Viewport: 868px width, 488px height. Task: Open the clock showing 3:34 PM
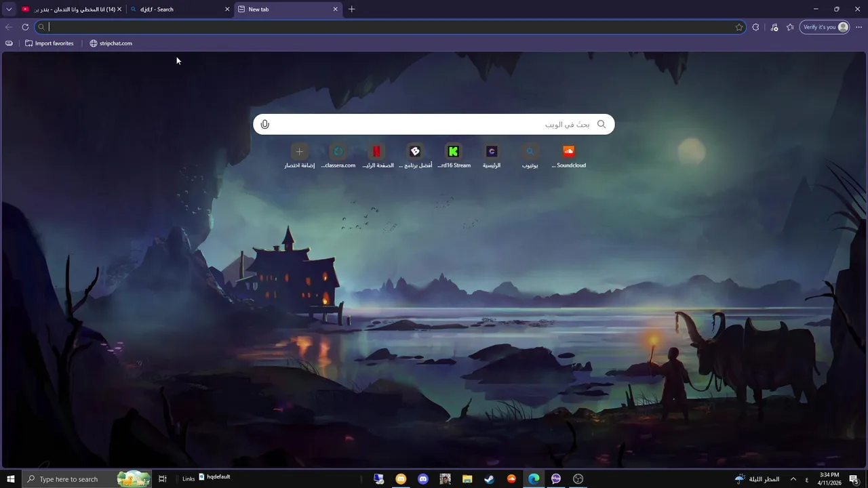[x=829, y=479]
